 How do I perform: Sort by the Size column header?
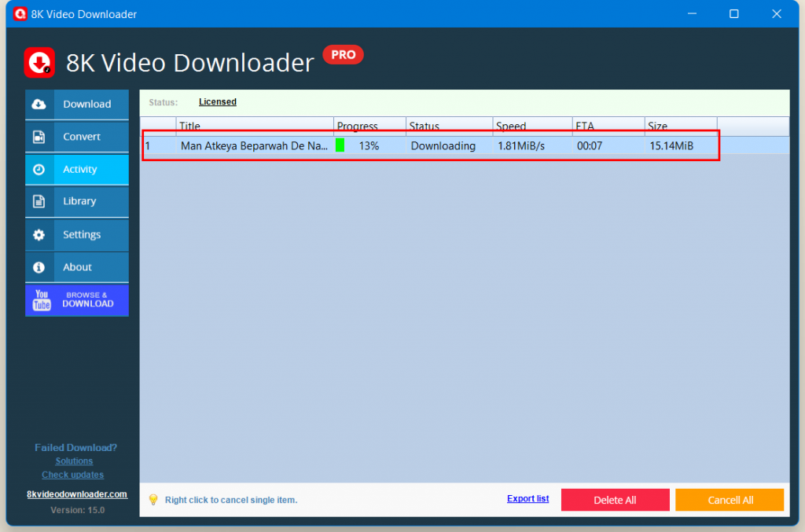681,127
